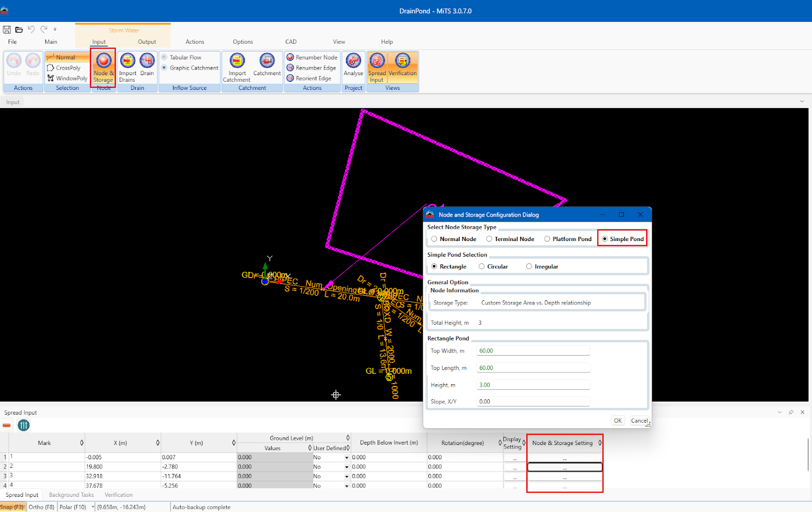Activate the Node & Storage tool

pyautogui.click(x=104, y=68)
